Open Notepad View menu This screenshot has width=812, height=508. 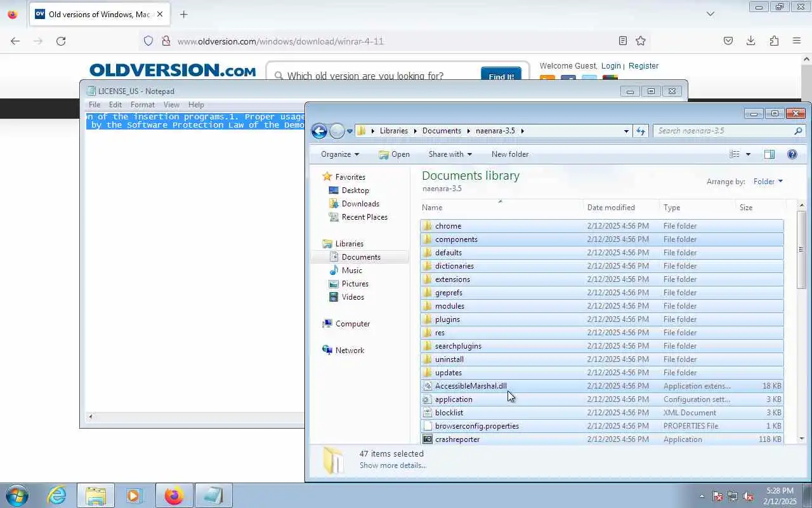[x=171, y=105]
